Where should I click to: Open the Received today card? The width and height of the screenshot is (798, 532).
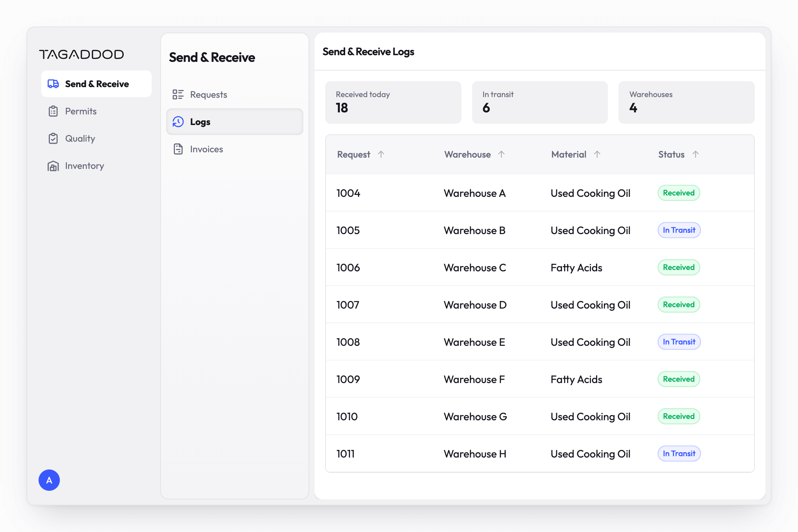393,102
